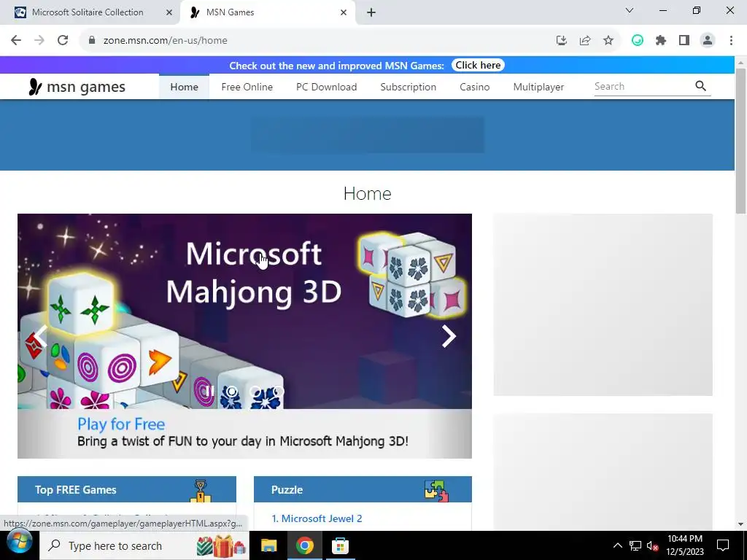Open the notification center icon

tap(723, 545)
